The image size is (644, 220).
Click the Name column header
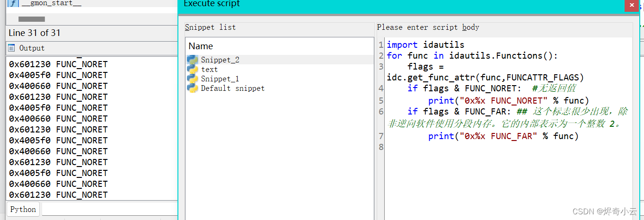[x=201, y=46]
